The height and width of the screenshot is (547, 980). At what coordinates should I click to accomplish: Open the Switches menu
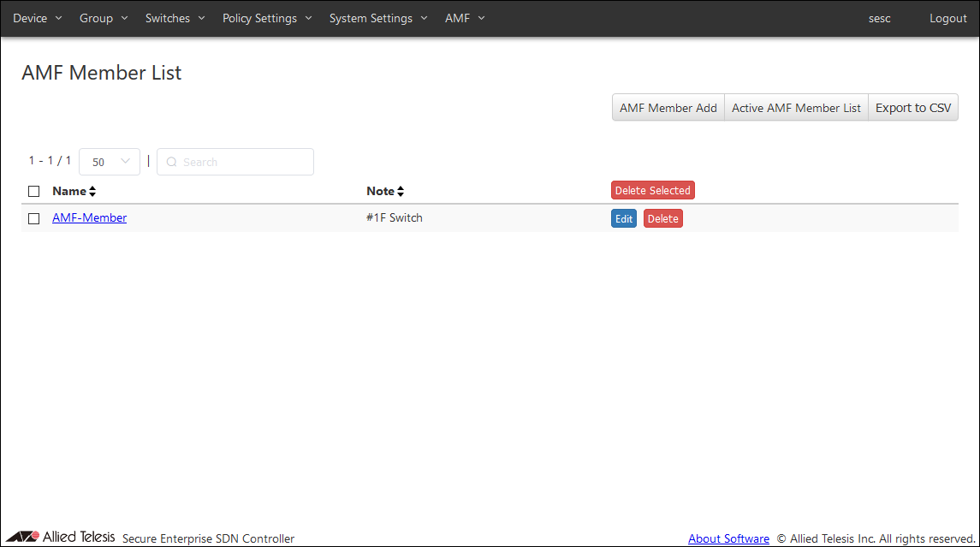click(x=175, y=18)
